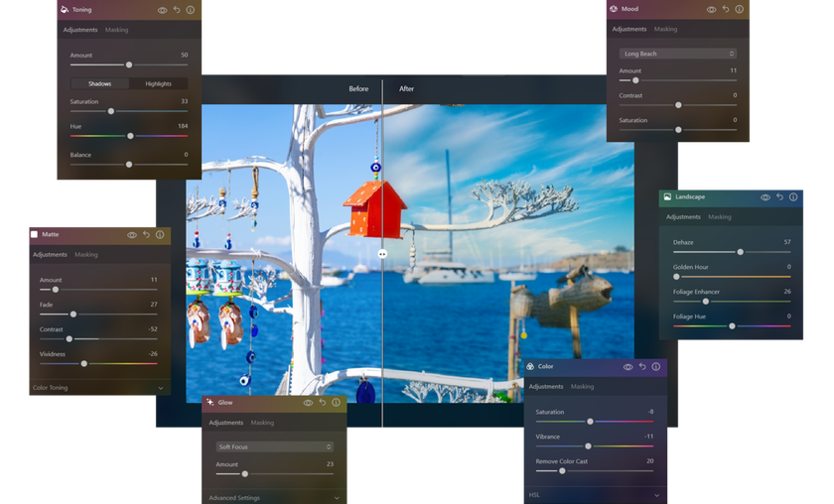Expand Advanced Settings in Glow panel
The image size is (834, 504).
[x=274, y=498]
